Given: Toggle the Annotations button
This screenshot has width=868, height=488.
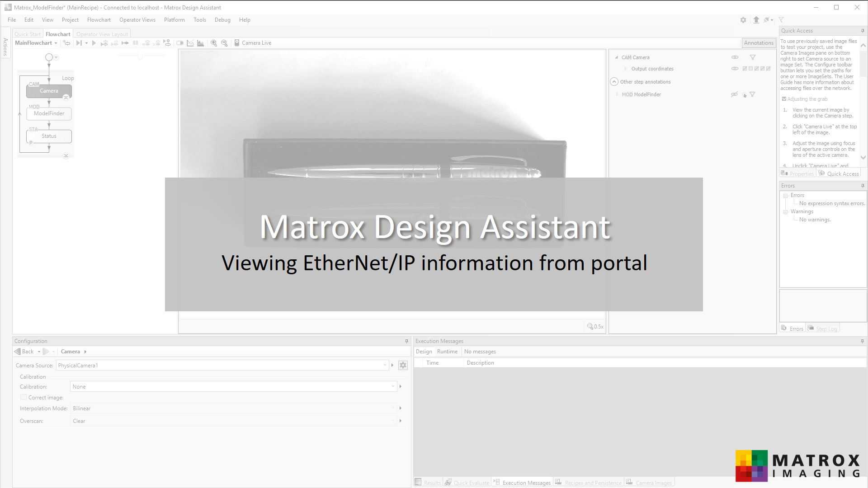Looking at the screenshot, I should (x=759, y=43).
